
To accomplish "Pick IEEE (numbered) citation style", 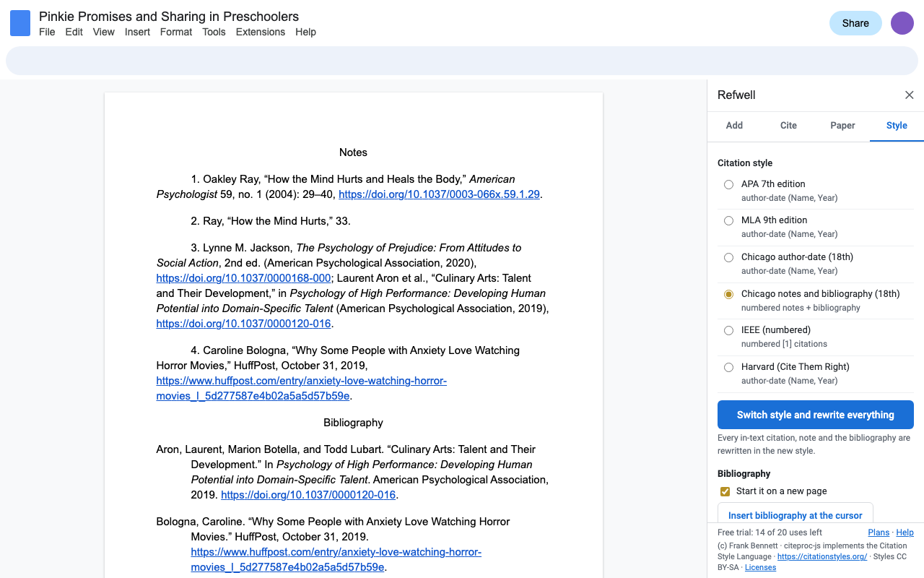I will coord(728,330).
